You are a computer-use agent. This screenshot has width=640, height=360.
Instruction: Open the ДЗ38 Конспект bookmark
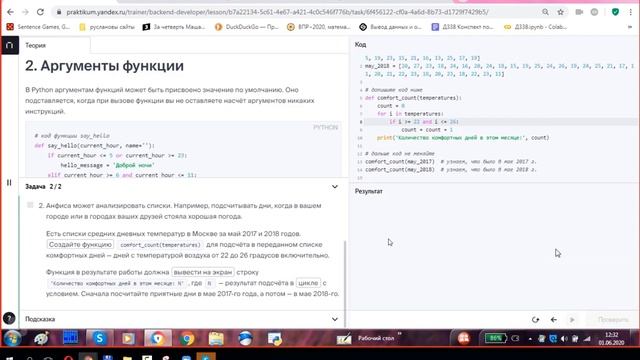[x=462, y=27]
